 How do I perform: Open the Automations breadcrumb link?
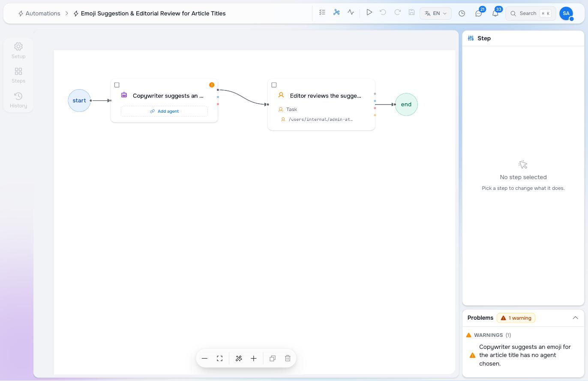click(39, 13)
